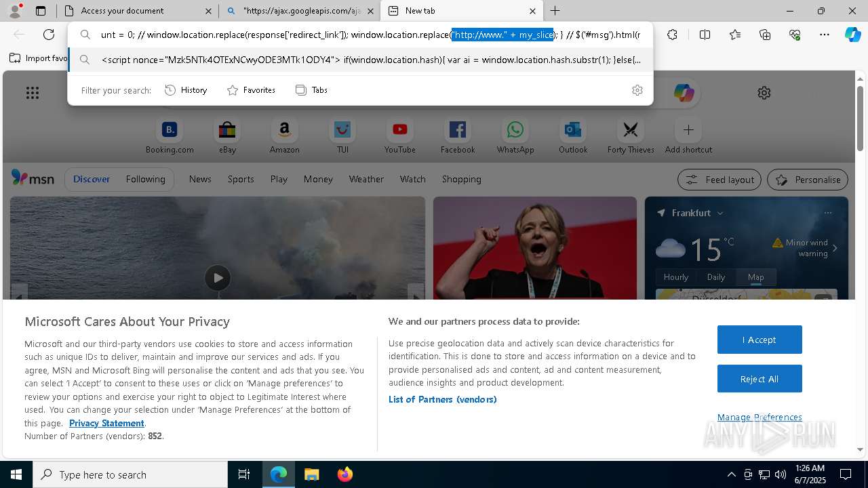Open the Booking.com shortcut
The width and height of the screenshot is (868, 488).
coord(170,136)
